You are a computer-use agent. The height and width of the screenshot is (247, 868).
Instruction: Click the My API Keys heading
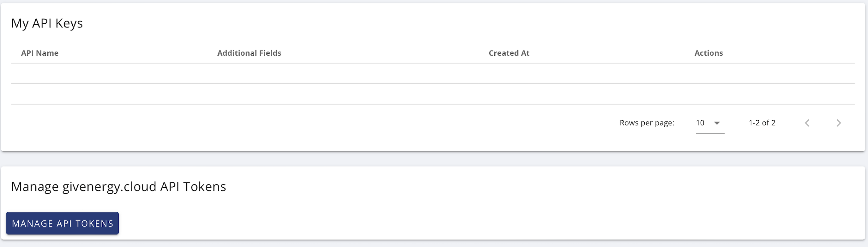pyautogui.click(x=47, y=23)
